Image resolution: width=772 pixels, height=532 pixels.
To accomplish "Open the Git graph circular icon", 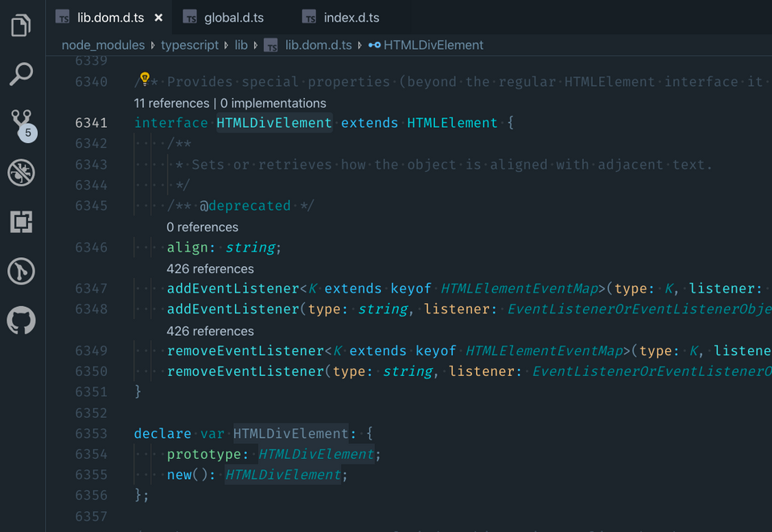I will pos(21,271).
